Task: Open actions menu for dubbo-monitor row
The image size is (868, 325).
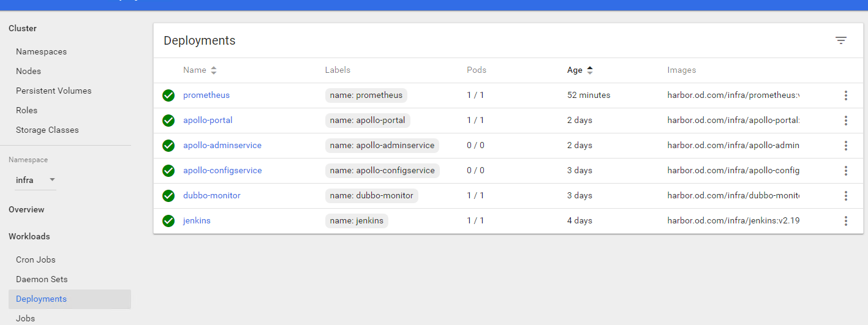Action: [x=845, y=196]
